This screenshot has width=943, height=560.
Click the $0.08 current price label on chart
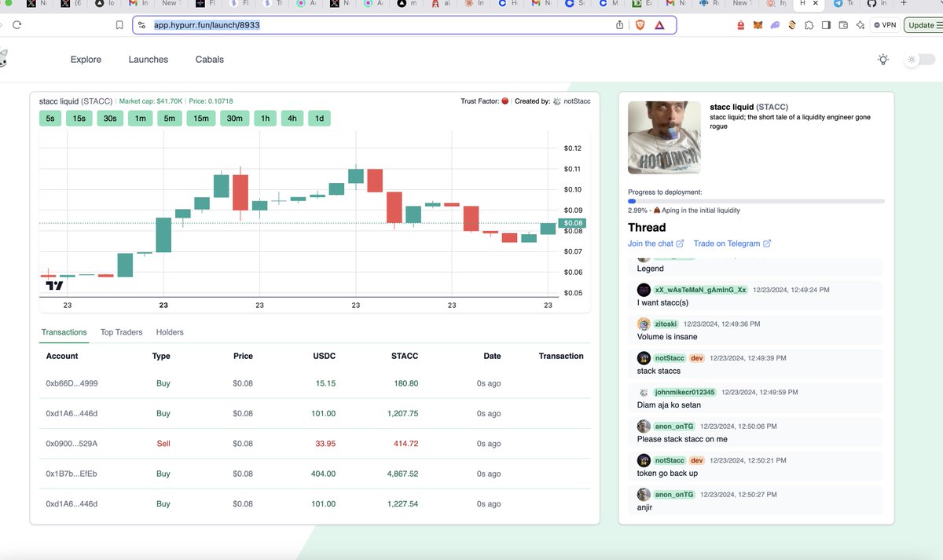[x=572, y=223]
